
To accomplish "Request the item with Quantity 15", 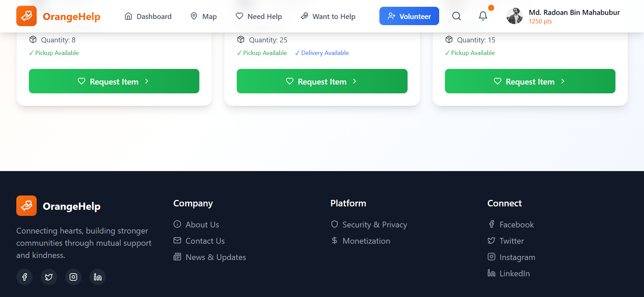I will (530, 81).
